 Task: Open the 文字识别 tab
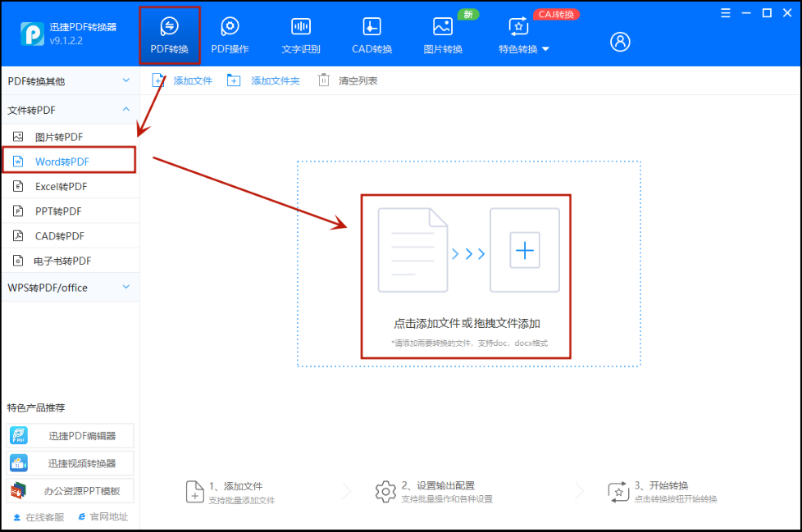tap(301, 36)
